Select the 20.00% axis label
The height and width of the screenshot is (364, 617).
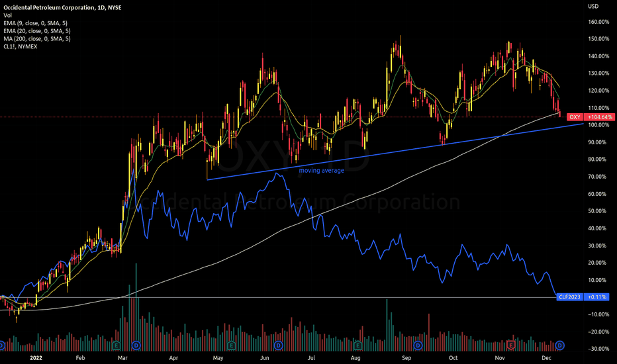tap(597, 263)
